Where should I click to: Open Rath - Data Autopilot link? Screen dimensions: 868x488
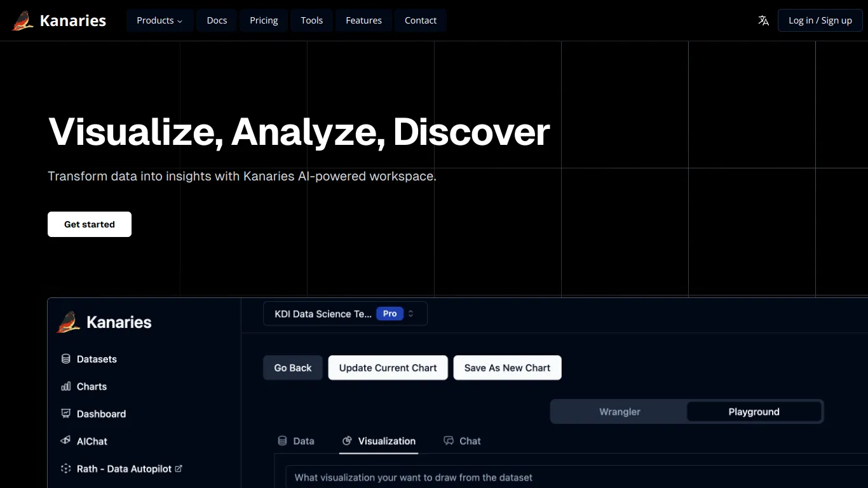[125, 468]
